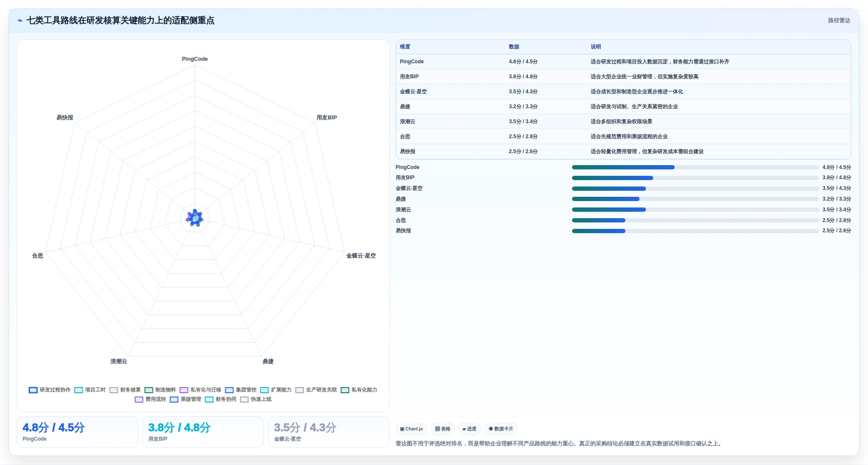868x465 pixels.
Task: Click the footnote starting 雷达图不用于评选绝对排名
Action: [x=560, y=444]
